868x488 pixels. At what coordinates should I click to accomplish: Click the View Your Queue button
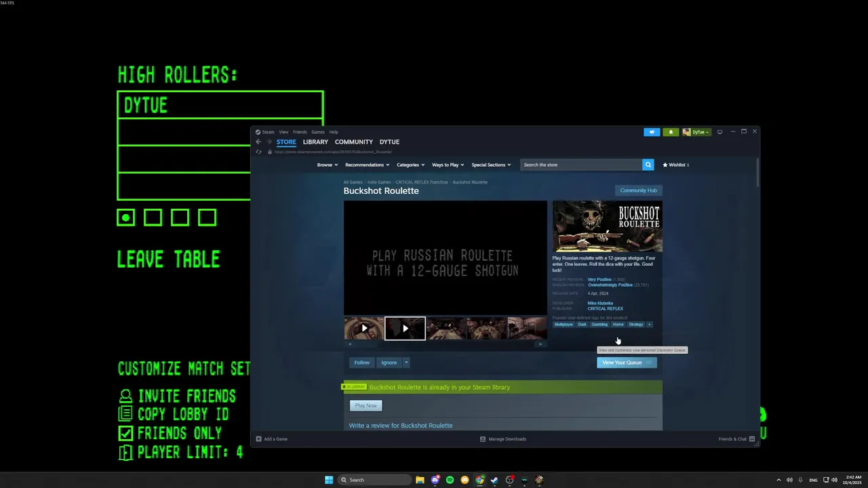627,363
